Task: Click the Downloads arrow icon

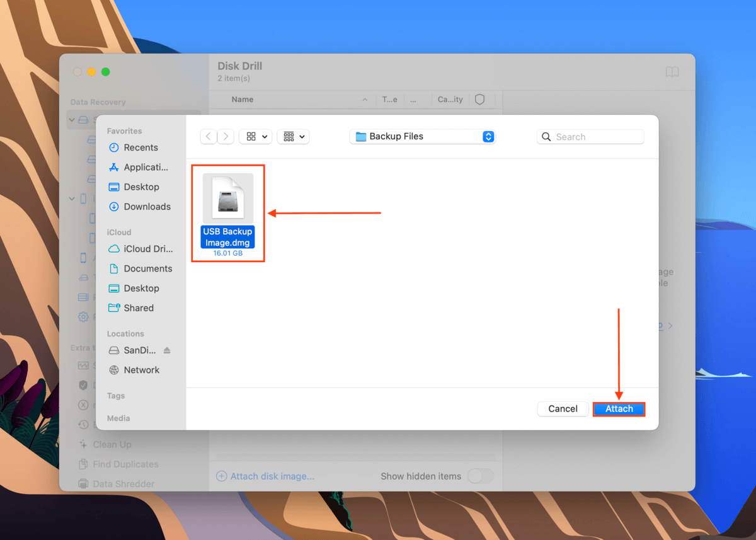Action: pyautogui.click(x=114, y=207)
